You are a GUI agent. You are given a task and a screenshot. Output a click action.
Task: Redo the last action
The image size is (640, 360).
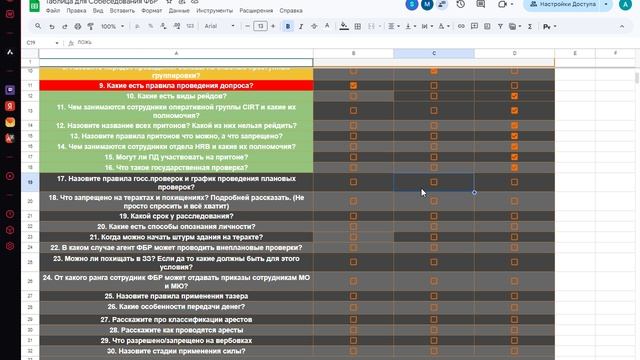tap(64, 26)
